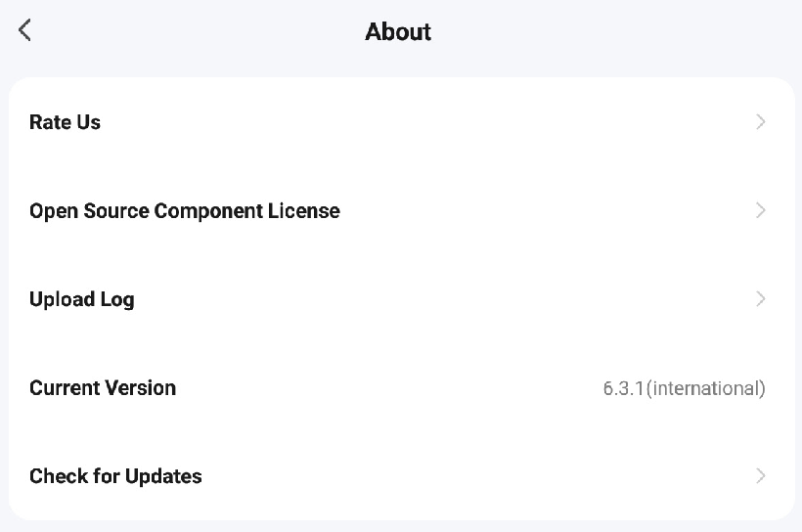Open the Open Source Component License label

(x=184, y=211)
